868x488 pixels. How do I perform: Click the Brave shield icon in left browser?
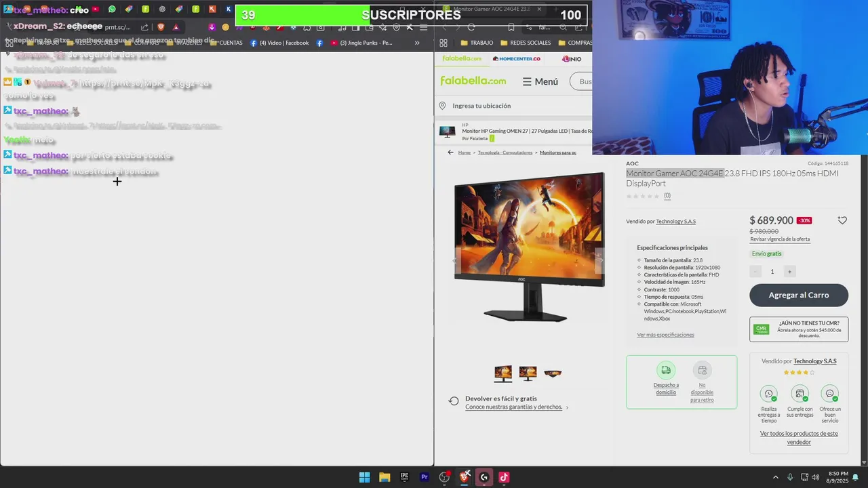click(161, 27)
